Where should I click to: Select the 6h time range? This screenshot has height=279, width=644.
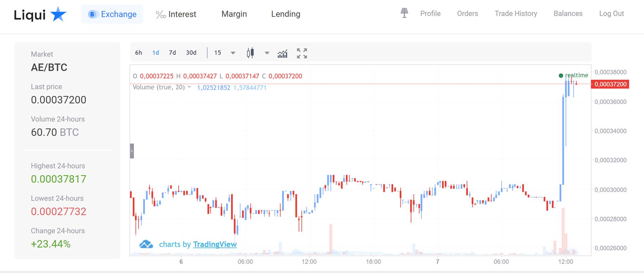(139, 53)
